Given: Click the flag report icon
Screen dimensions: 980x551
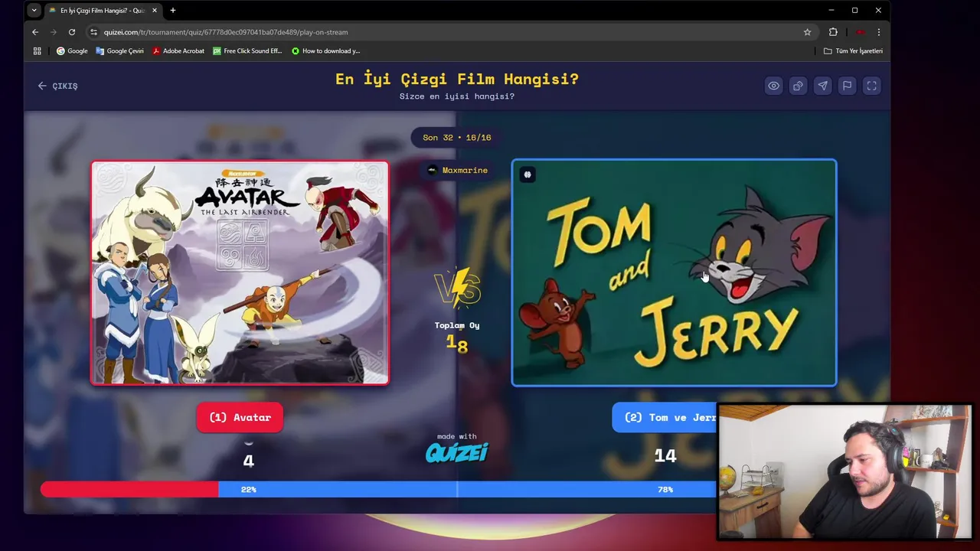Looking at the screenshot, I should click(x=847, y=86).
